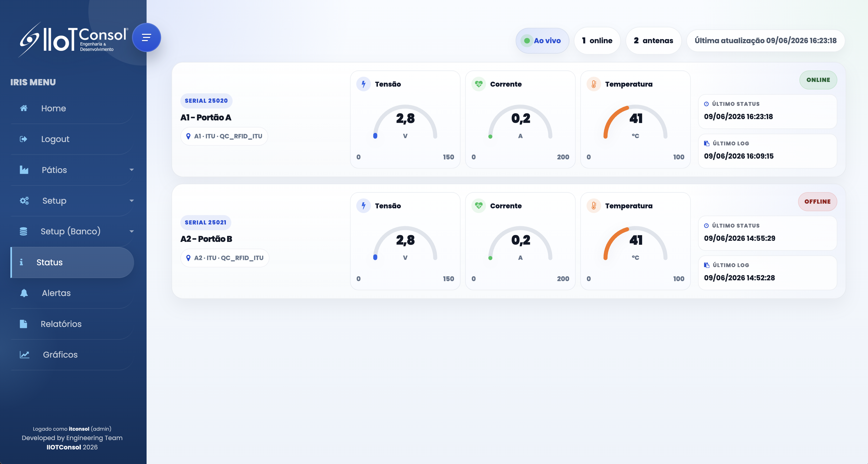The width and height of the screenshot is (868, 464).
Task: Click the Gráficos line chart icon
Action: [x=25, y=355]
